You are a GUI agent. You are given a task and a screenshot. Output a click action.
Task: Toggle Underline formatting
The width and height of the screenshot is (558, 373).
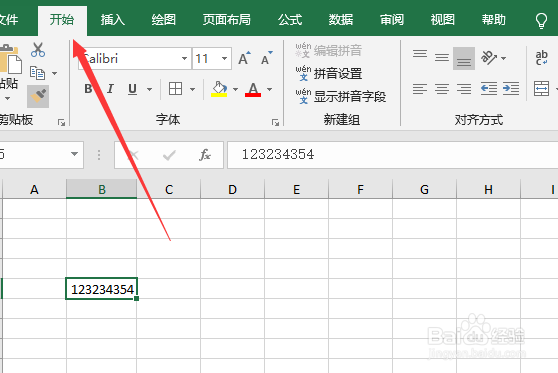tap(132, 89)
